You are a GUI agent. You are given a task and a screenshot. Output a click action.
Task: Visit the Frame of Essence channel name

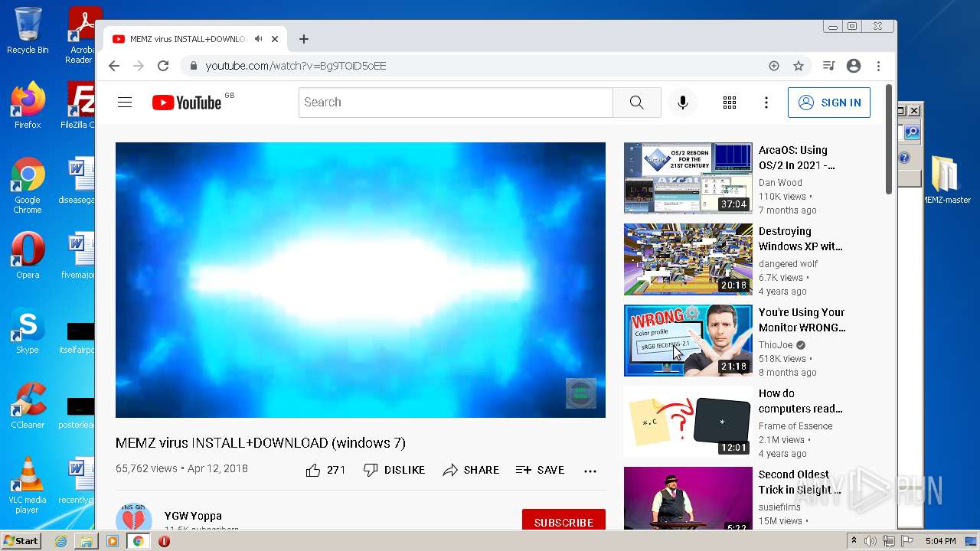tap(795, 426)
